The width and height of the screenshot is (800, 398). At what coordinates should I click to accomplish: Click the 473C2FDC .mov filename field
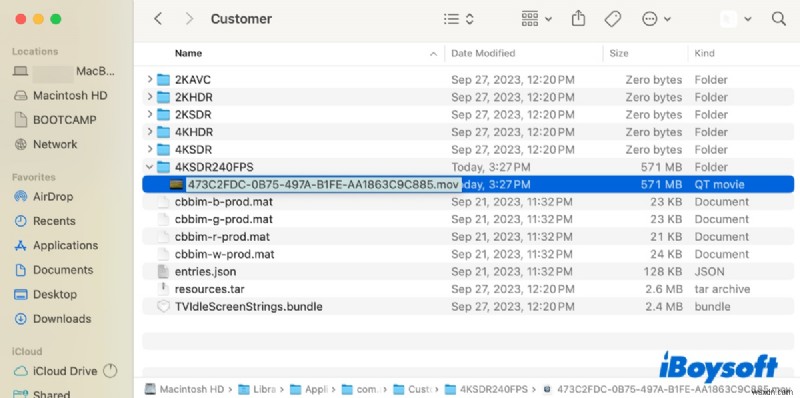pos(323,184)
